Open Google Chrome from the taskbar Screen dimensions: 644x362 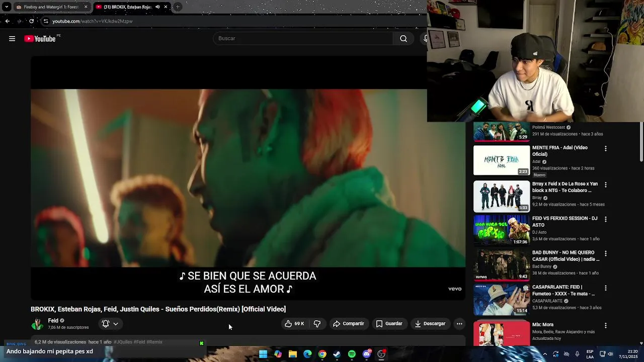point(322,354)
